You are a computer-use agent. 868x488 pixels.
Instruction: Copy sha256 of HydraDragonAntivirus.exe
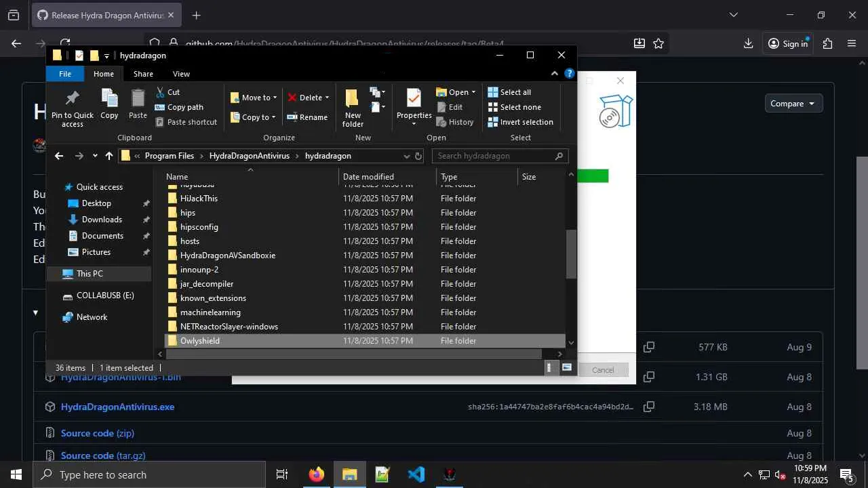[x=649, y=407]
